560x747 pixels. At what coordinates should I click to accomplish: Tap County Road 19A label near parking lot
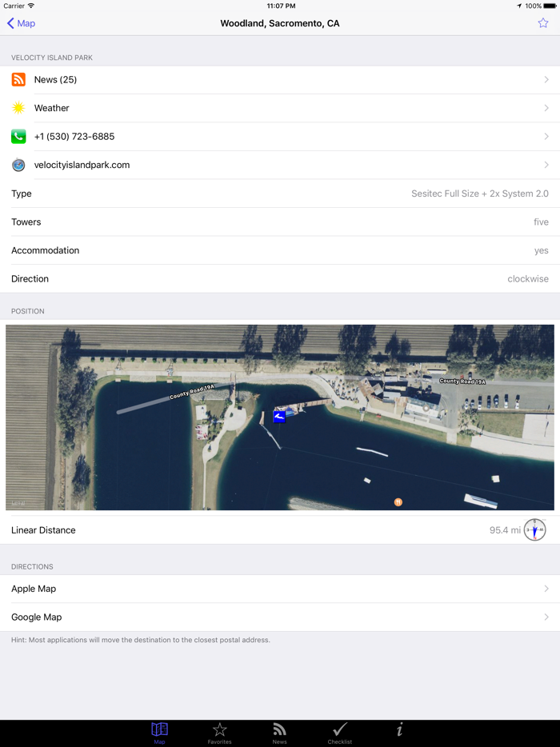[462, 381]
